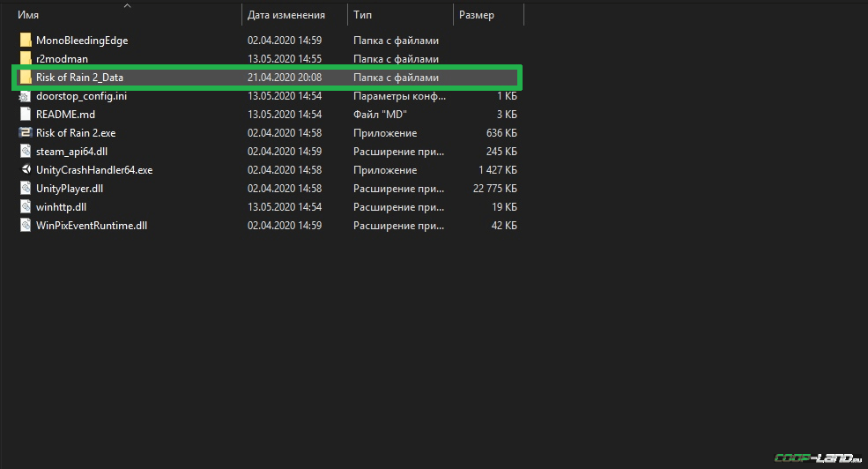The image size is (868, 469).
Task: Click the README.md blank file icon
Action: [x=25, y=114]
